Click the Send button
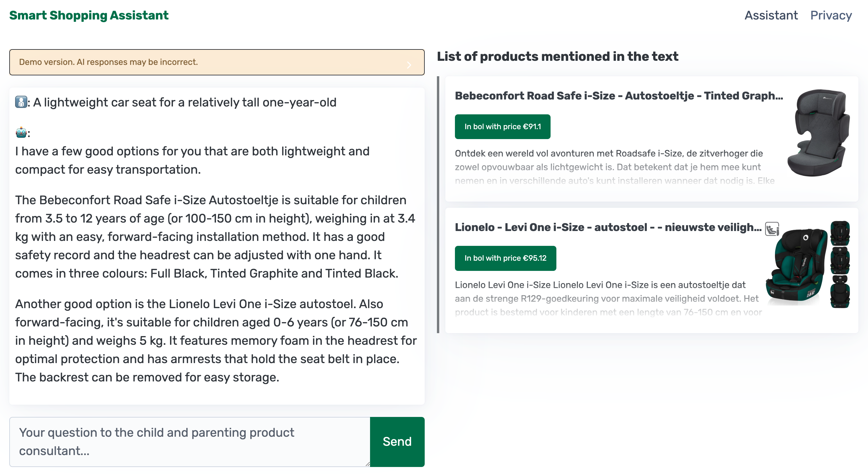 pyautogui.click(x=397, y=442)
